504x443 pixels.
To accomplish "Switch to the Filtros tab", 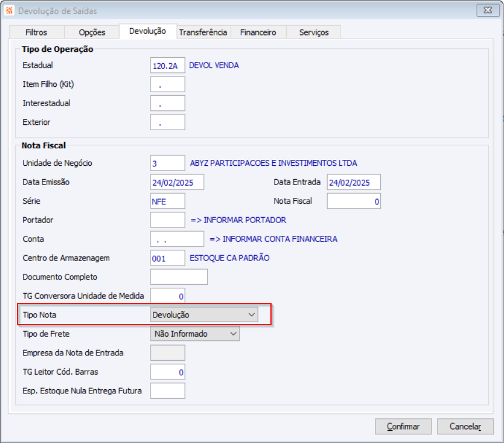I will (36, 32).
